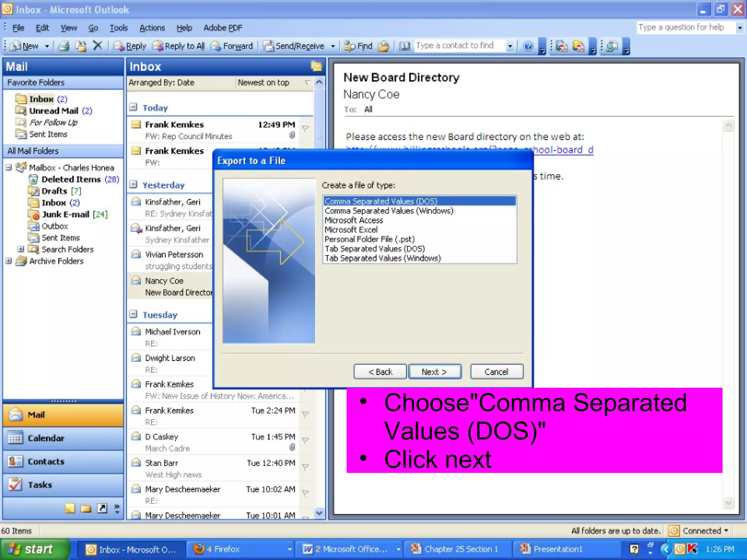Click the Move to Folder toolbar icon
This screenshot has height=560, width=747.
(81, 46)
